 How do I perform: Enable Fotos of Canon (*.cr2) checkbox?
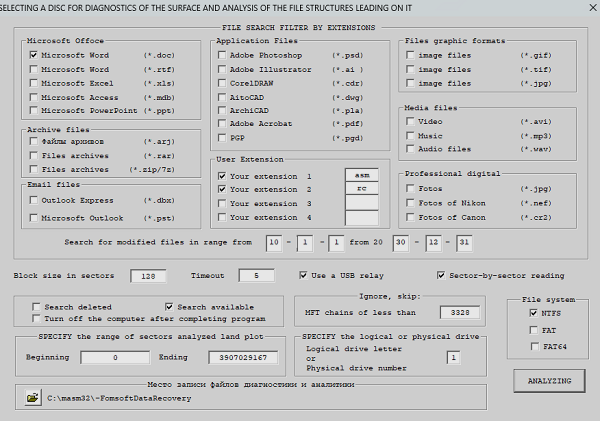[410, 217]
